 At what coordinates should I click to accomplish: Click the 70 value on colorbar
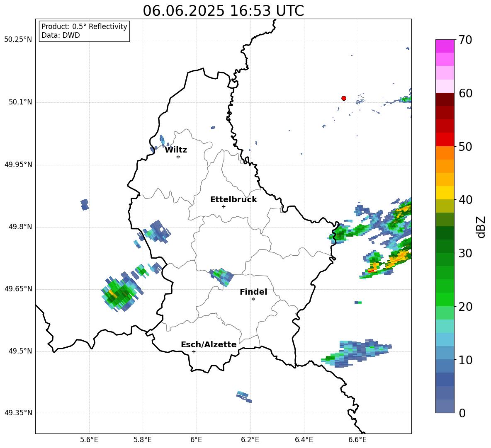(465, 40)
